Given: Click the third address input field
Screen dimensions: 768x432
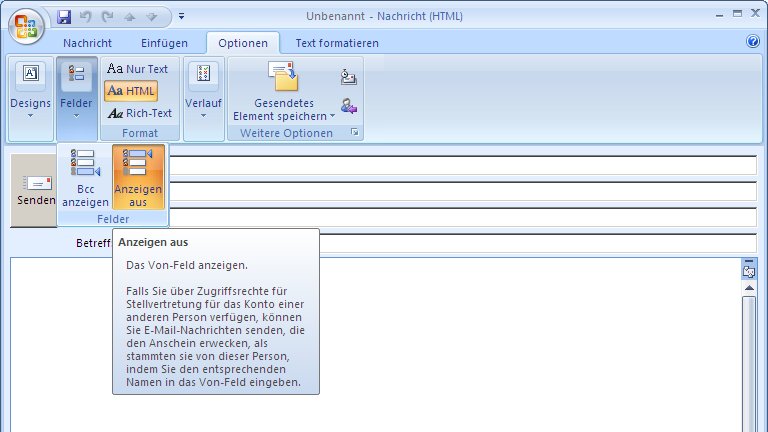Looking at the screenshot, I should 462,217.
